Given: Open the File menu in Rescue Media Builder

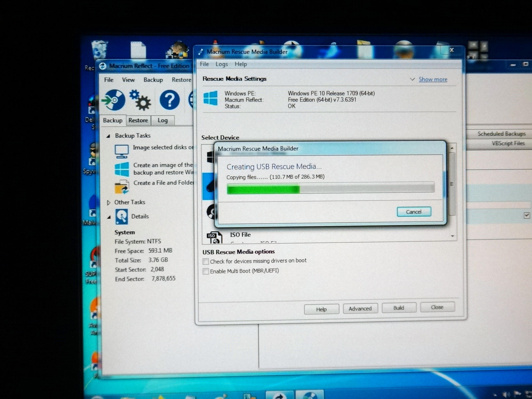Looking at the screenshot, I should click(204, 64).
